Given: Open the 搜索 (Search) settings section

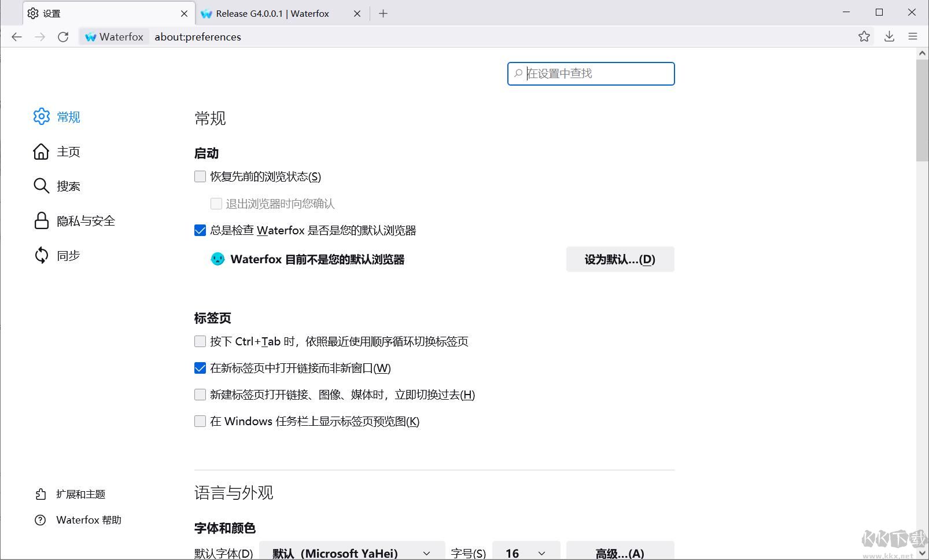Looking at the screenshot, I should (x=68, y=186).
